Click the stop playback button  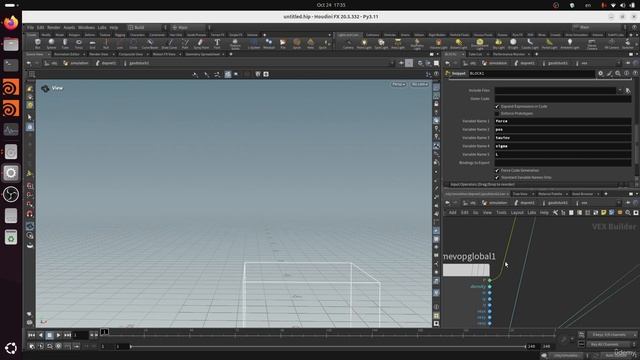pyautogui.click(x=49, y=335)
